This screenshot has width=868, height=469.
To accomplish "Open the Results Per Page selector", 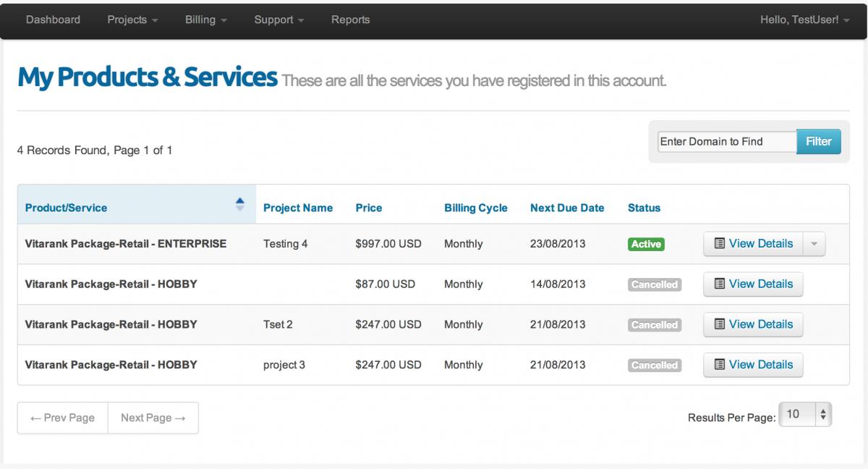I will (x=805, y=415).
